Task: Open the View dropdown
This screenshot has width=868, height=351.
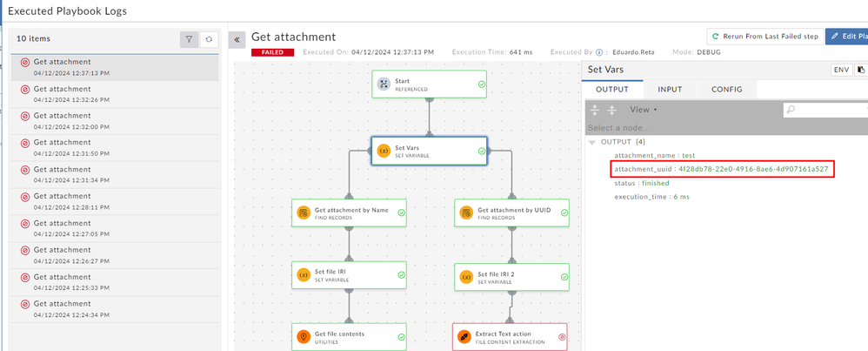Action: pyautogui.click(x=643, y=110)
